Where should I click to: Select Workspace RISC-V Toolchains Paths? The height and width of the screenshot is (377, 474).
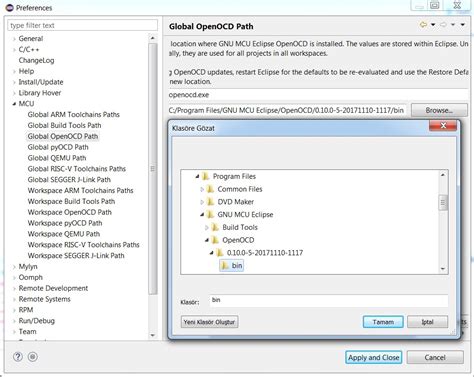click(x=83, y=245)
